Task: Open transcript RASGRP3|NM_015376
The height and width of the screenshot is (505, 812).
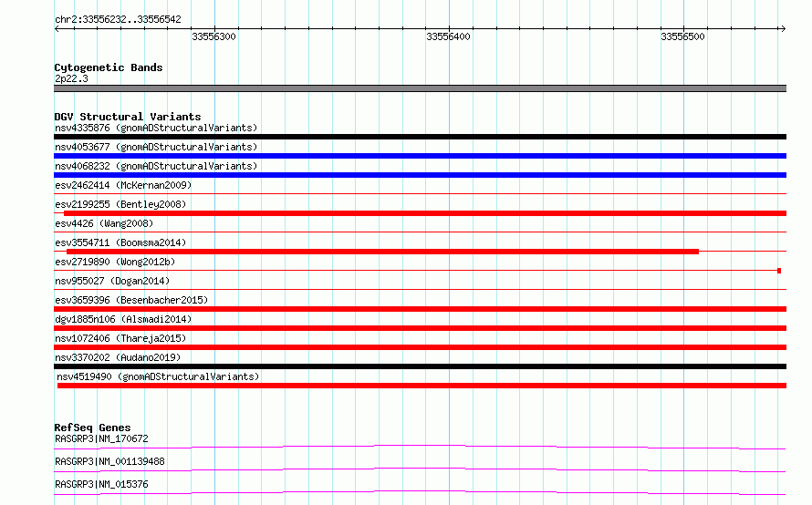Action: click(x=101, y=484)
